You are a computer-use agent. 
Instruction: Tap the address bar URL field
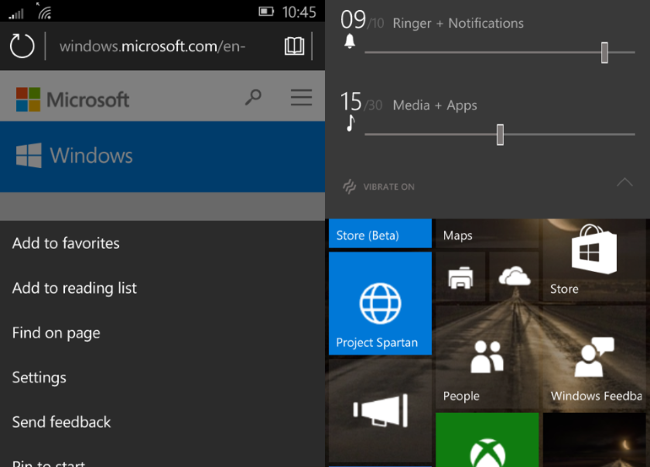152,46
